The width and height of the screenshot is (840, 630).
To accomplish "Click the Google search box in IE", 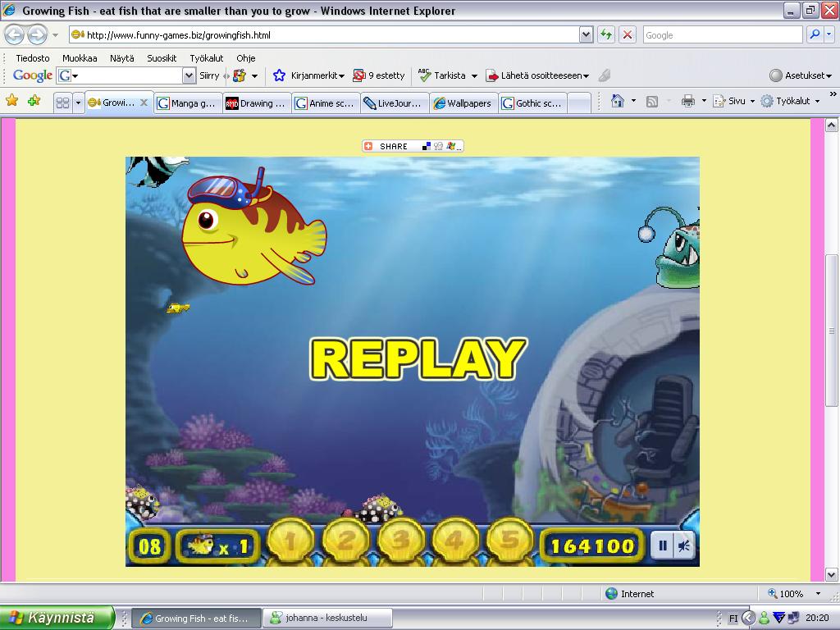I will (723, 34).
